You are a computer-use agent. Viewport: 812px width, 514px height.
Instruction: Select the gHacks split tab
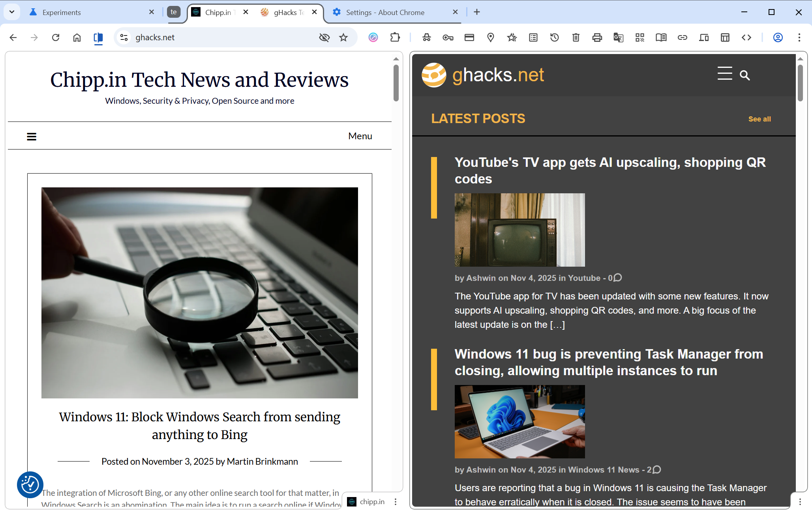pos(289,12)
